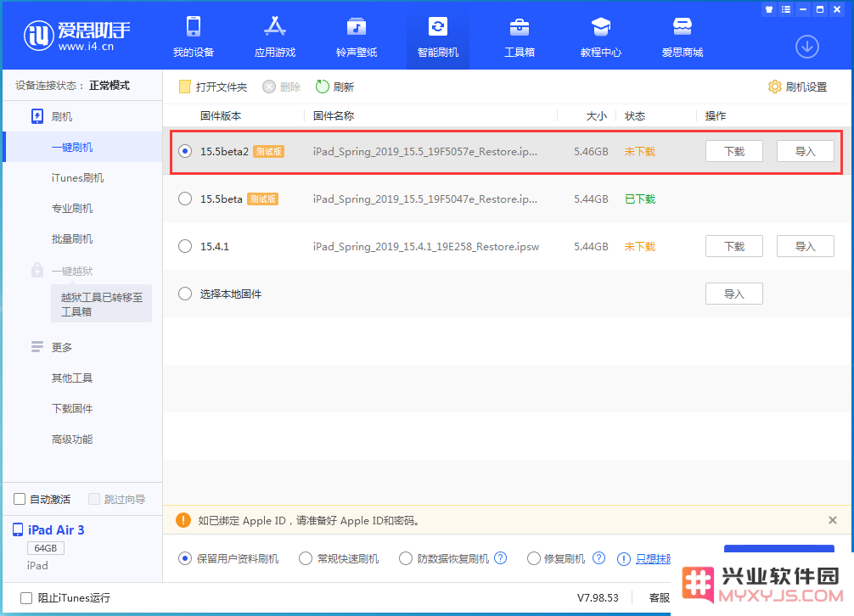Select the 15.4.1 firmware radio button

pos(185,246)
